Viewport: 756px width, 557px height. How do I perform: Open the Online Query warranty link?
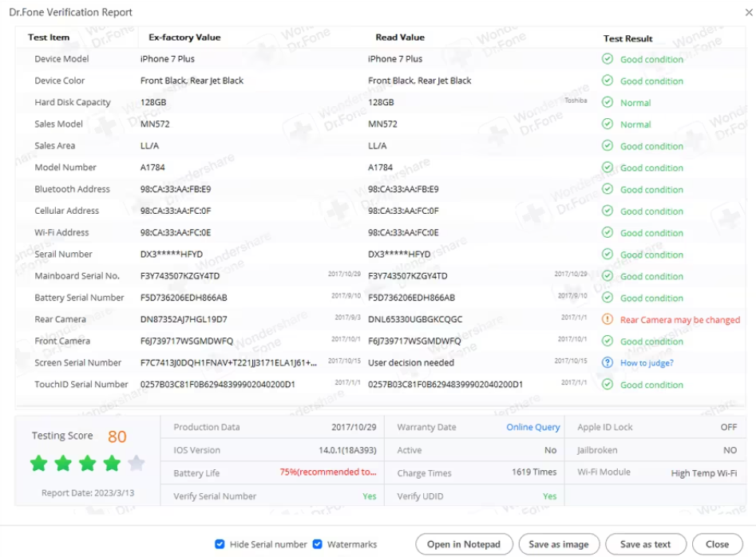(532, 427)
